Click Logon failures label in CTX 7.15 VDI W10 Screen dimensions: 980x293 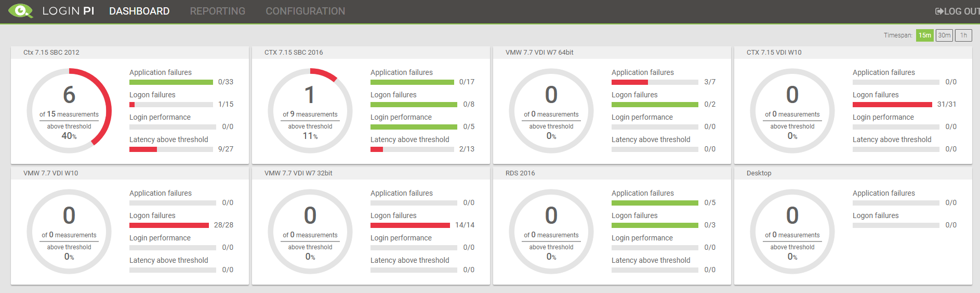(876, 95)
